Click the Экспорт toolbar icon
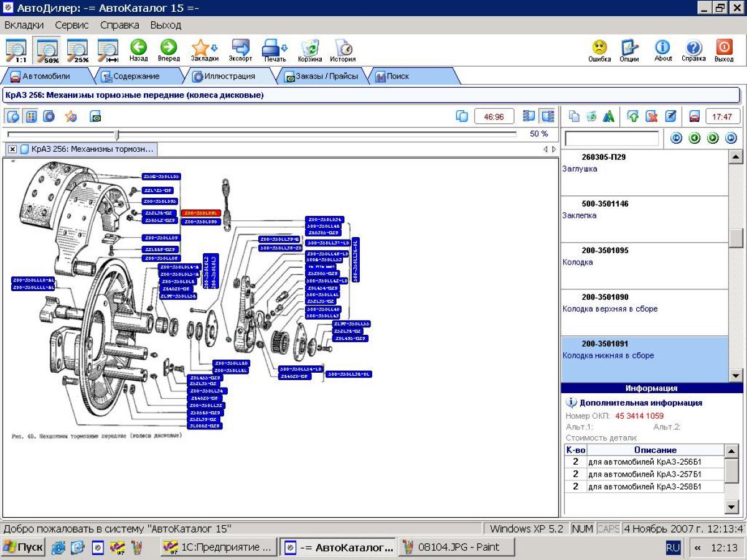747x560 pixels. point(240,50)
